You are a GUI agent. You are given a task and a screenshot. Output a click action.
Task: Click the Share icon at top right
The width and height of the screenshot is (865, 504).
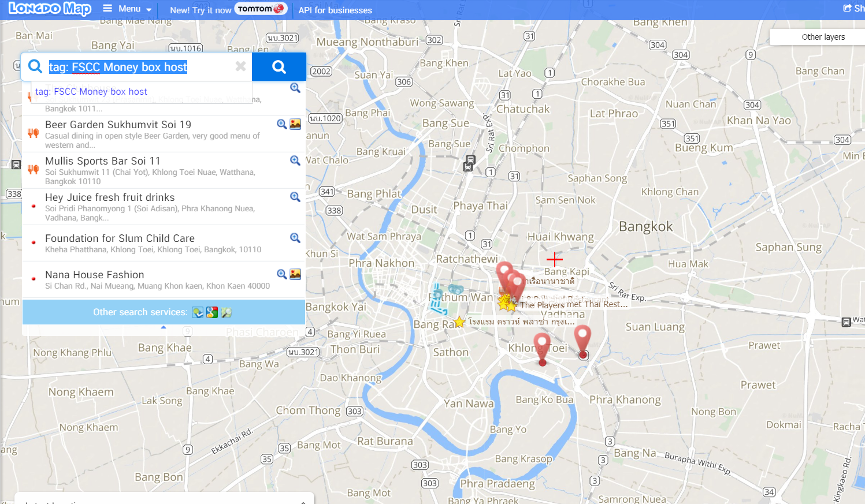click(x=847, y=8)
